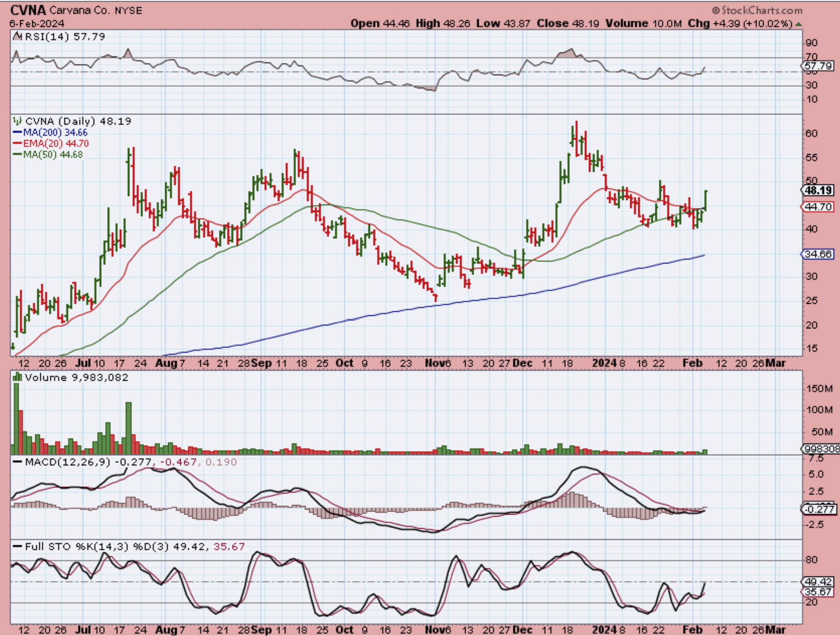Select the MA(200) blue line swatch
Viewport: 840px width, 636px height.
click(x=17, y=132)
